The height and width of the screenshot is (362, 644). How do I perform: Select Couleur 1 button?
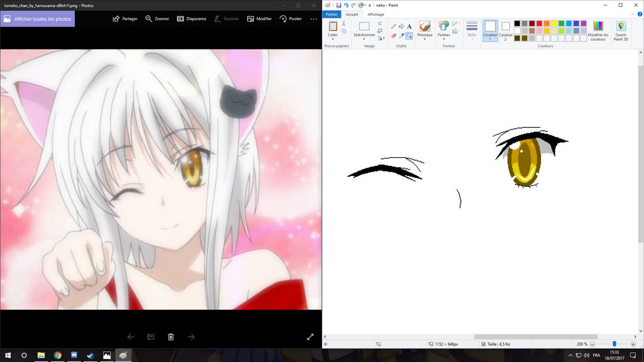coord(490,30)
